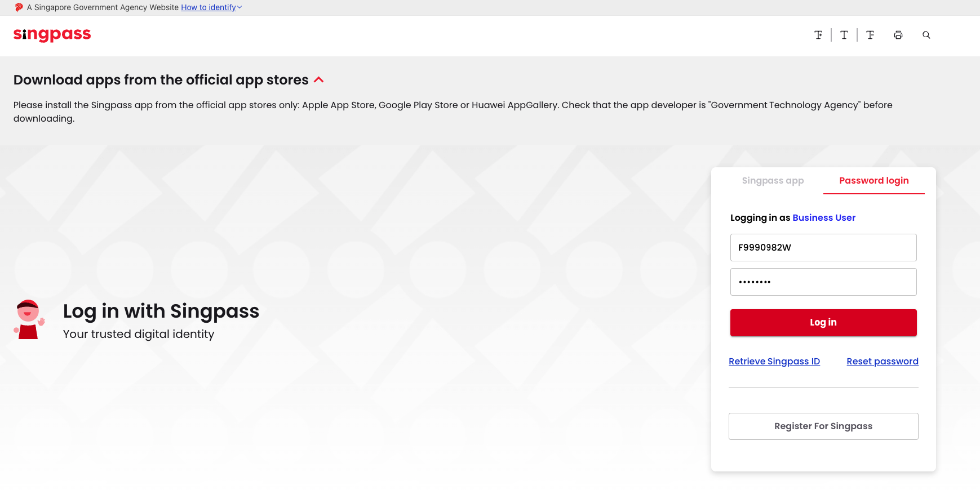
Task: Click the 'Log in with Singpass' heading
Action: (x=161, y=311)
